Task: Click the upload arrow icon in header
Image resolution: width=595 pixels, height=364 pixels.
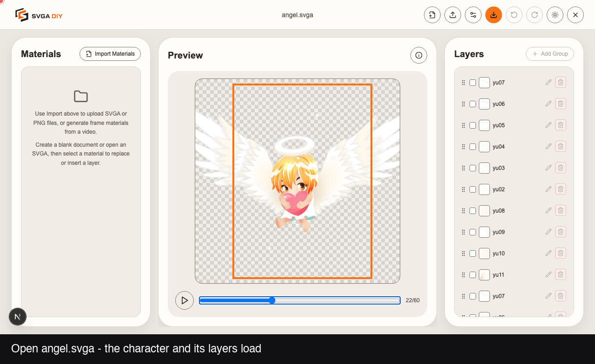Action: pos(453,15)
